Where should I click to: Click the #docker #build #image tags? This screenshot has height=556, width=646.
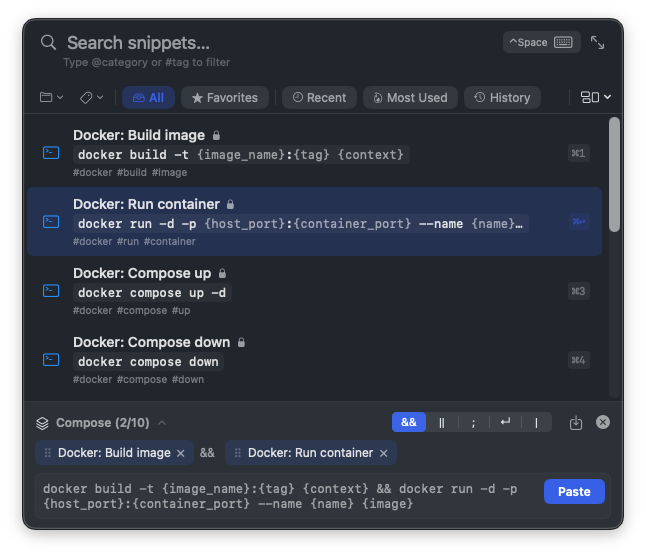coord(130,173)
